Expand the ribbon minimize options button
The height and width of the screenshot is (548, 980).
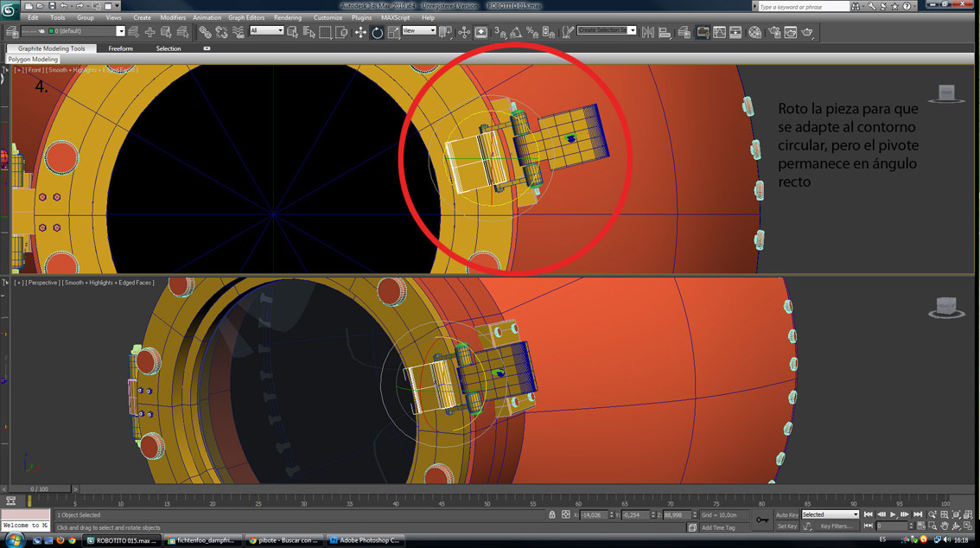pos(207,48)
